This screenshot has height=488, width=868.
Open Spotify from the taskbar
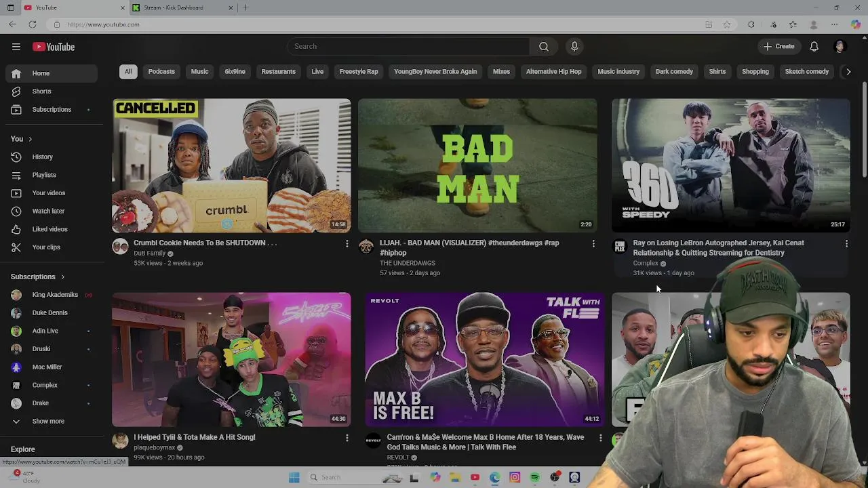pos(535,477)
